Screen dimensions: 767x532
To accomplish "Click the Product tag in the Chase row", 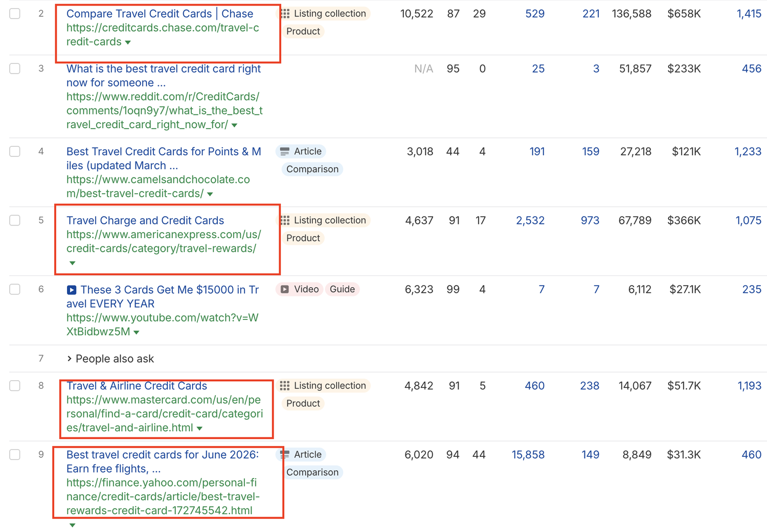I will 303,31.
